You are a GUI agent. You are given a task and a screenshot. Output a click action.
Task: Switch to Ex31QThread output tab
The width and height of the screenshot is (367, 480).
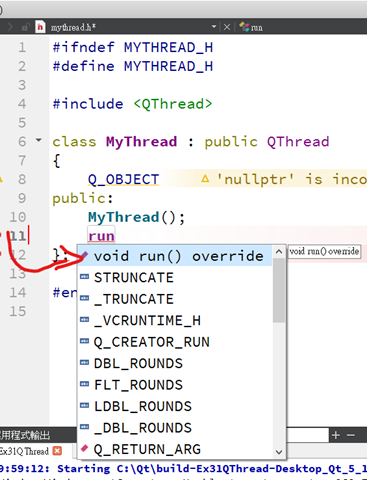(24, 451)
